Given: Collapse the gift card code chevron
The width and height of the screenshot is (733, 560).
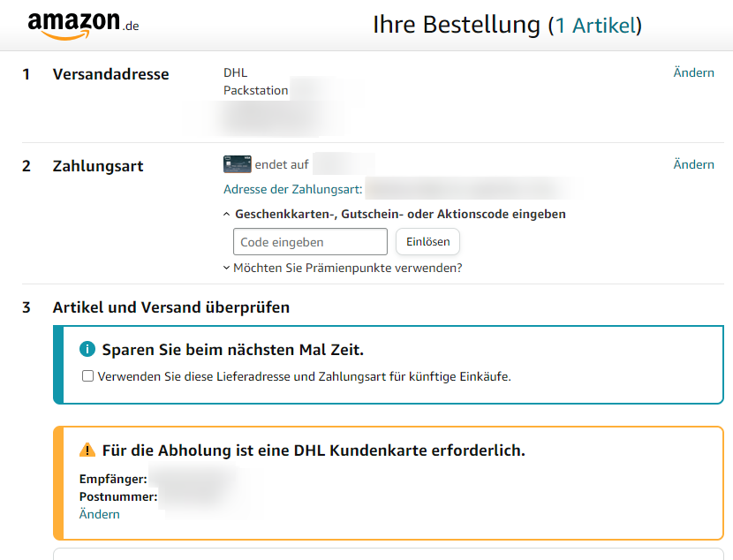Looking at the screenshot, I should click(227, 214).
